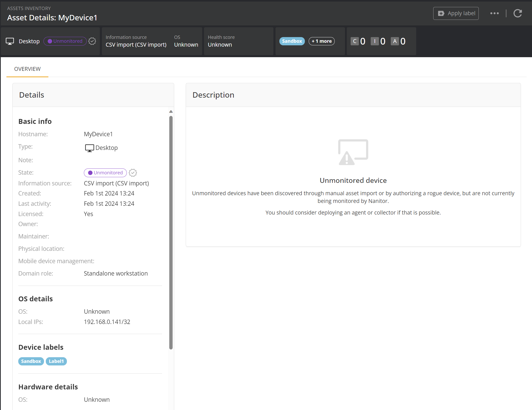Image resolution: width=532 pixels, height=410 pixels.
Task: Open the three-dots more options menu
Action: pos(494,13)
